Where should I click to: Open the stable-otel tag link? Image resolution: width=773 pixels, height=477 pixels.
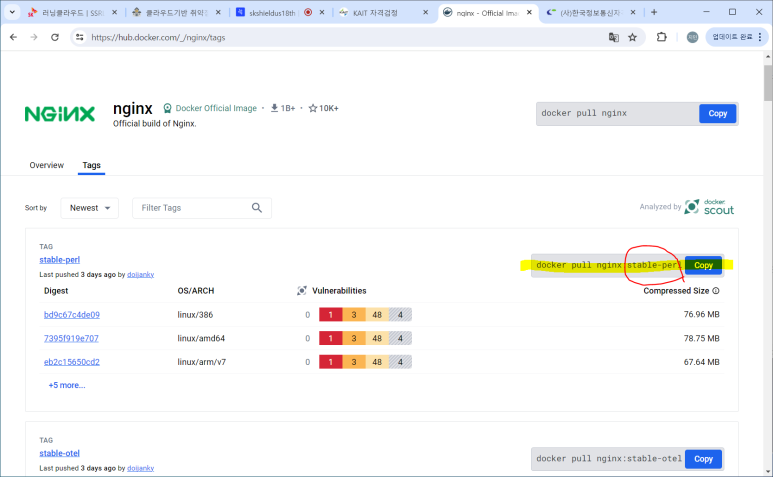tap(60, 453)
